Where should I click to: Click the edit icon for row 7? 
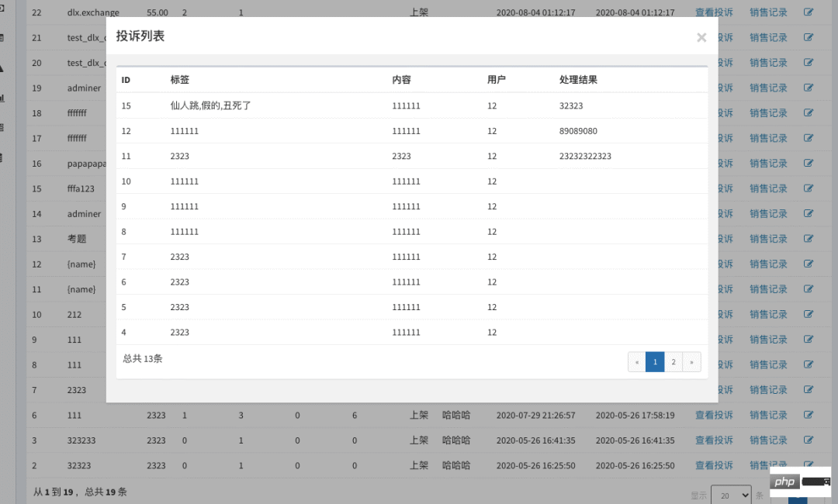point(809,390)
